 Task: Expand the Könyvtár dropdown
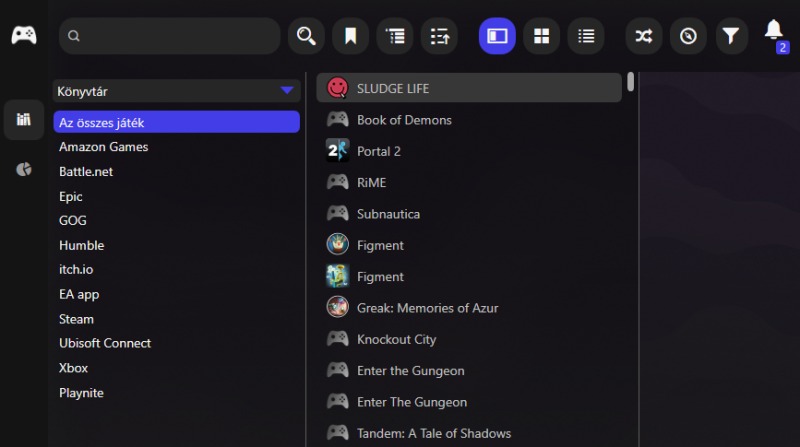[x=177, y=91]
